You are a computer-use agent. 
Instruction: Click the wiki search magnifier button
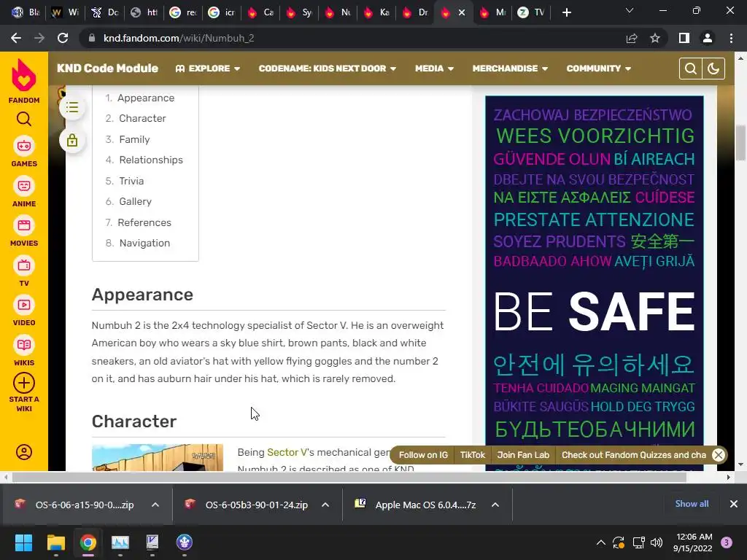(x=690, y=69)
